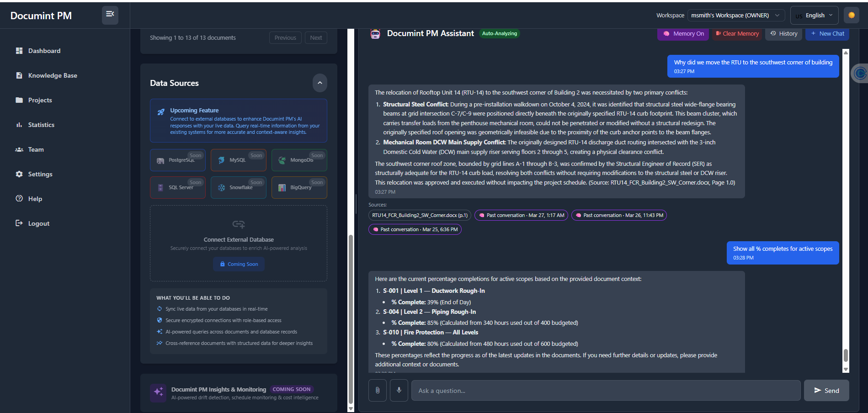868x413 pixels.
Task: Toggle the theme with the sun icon
Action: (x=852, y=15)
